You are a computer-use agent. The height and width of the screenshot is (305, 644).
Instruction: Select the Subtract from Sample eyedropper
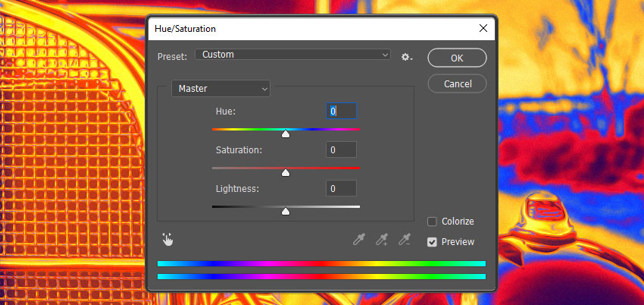coord(405,240)
